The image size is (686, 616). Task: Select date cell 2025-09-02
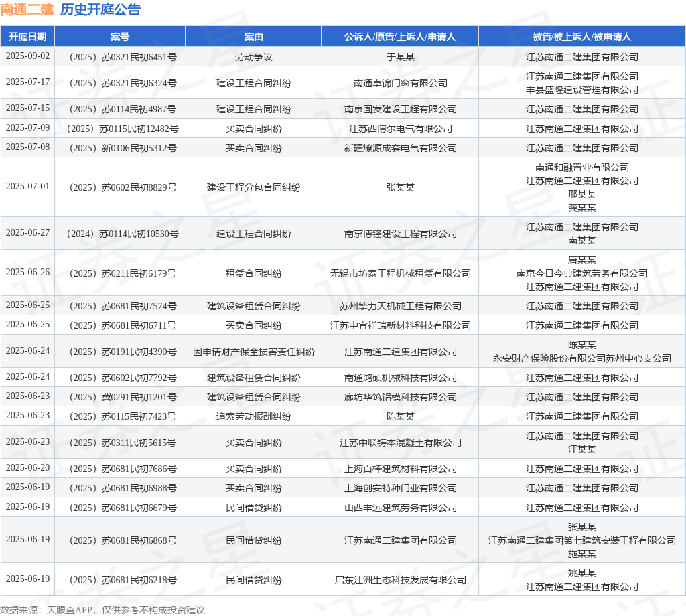point(27,56)
